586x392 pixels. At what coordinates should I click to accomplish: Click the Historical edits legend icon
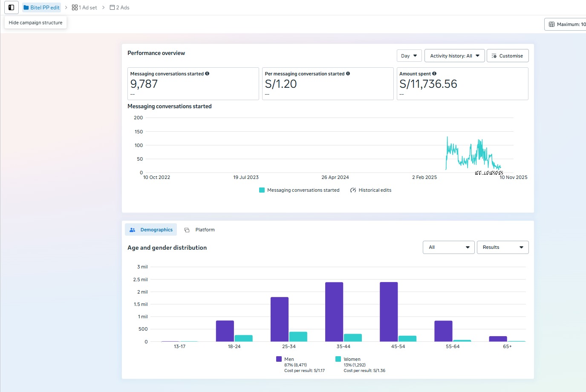tap(353, 190)
